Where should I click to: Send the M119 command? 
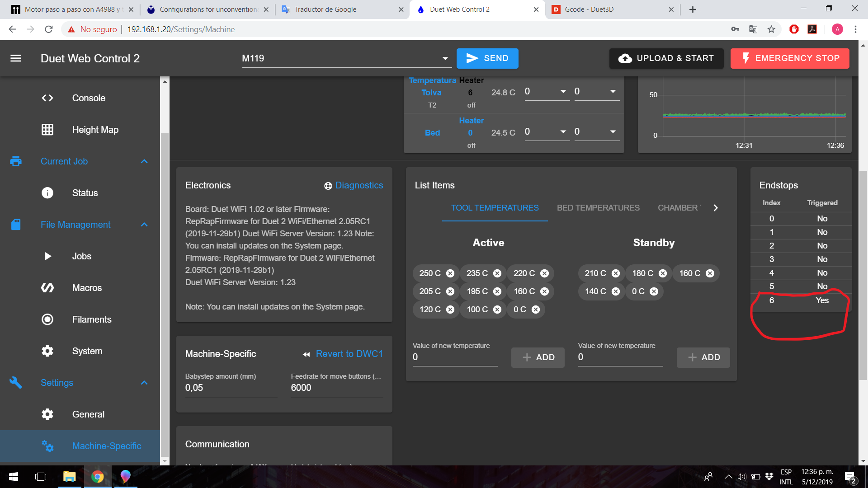coord(487,58)
